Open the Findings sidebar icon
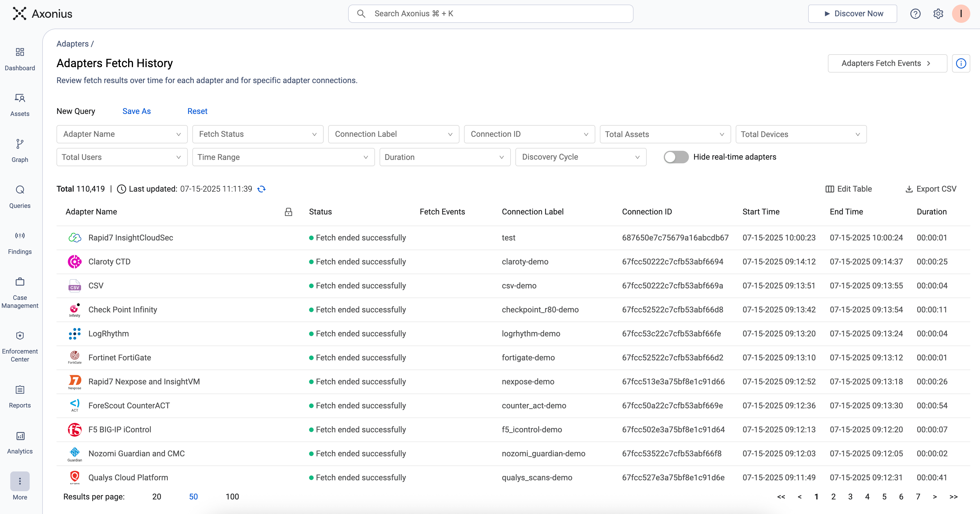980x514 pixels. [x=20, y=236]
